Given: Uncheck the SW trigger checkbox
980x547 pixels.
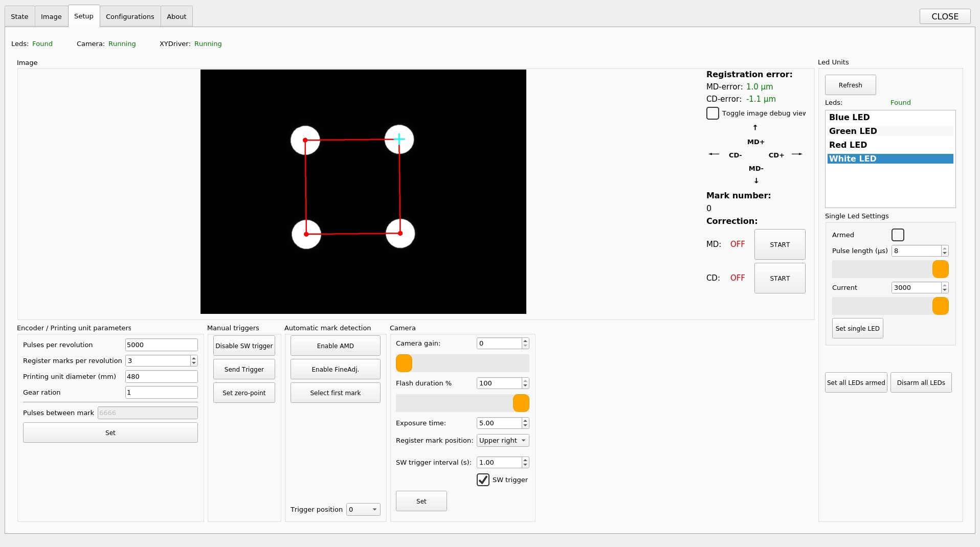Looking at the screenshot, I should (483, 480).
